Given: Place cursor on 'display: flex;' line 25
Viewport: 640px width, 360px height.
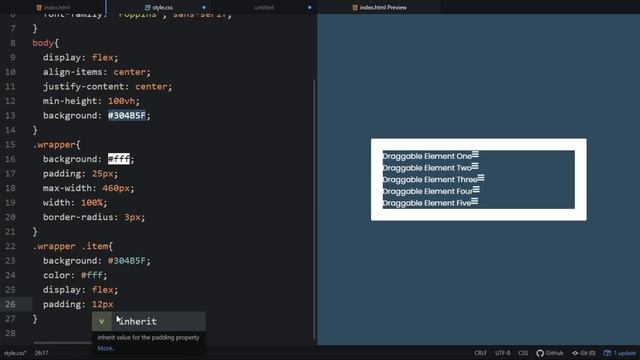Looking at the screenshot, I should tap(80, 290).
